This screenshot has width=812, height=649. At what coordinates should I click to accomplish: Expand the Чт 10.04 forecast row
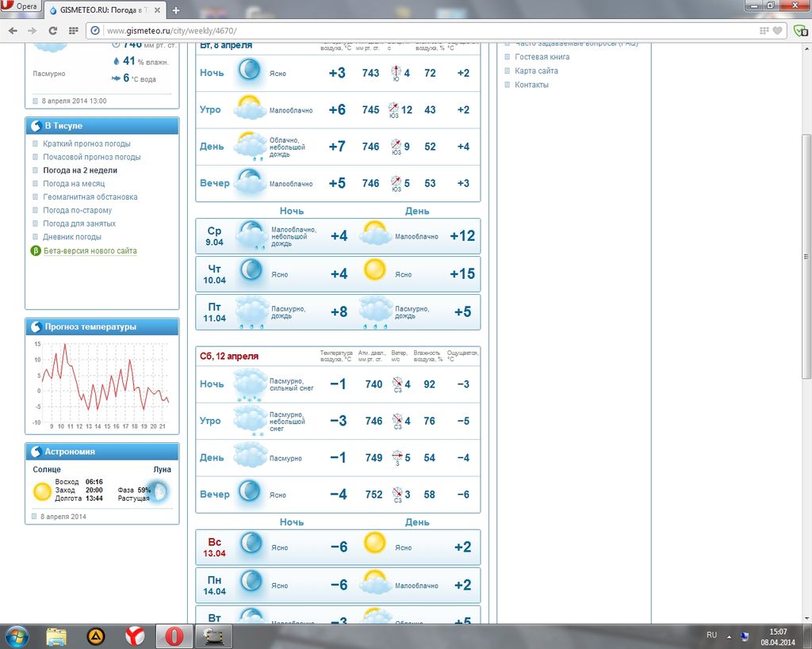(337, 274)
